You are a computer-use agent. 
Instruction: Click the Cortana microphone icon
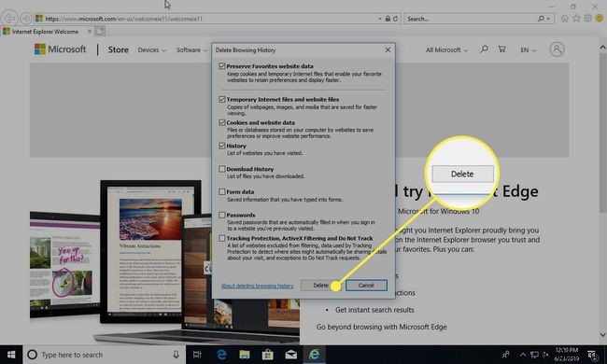tap(176, 355)
